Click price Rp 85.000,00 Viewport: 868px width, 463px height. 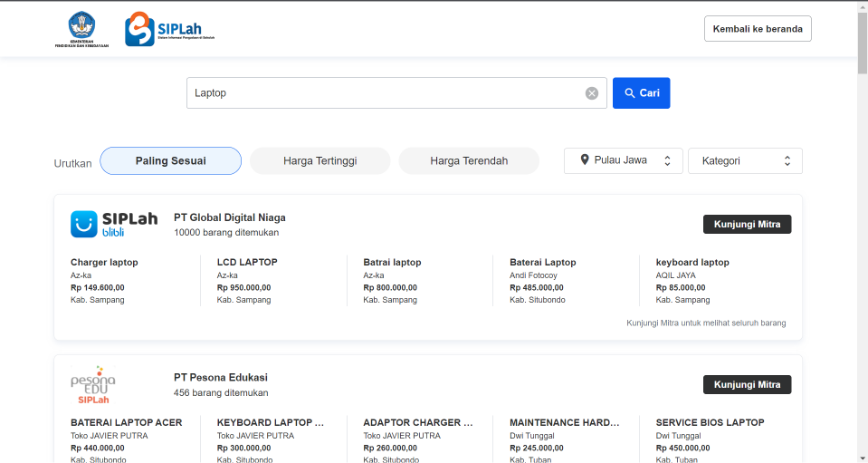[x=681, y=287]
